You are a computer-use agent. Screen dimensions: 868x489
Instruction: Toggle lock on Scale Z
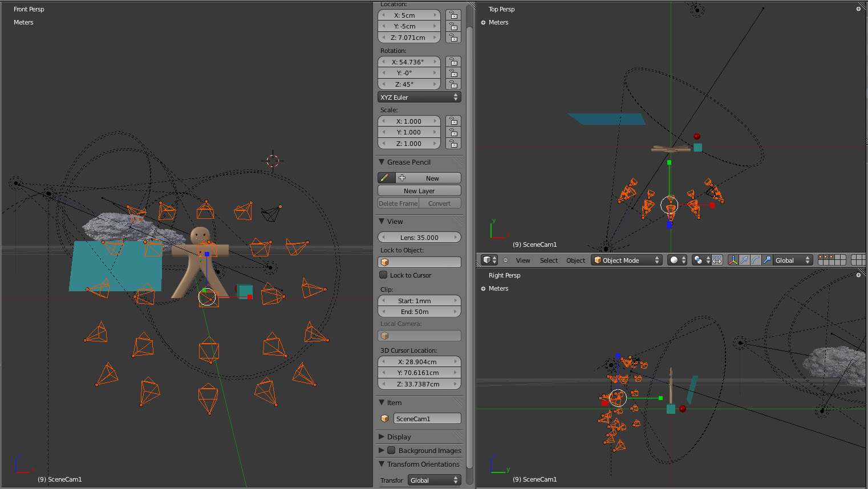point(453,144)
